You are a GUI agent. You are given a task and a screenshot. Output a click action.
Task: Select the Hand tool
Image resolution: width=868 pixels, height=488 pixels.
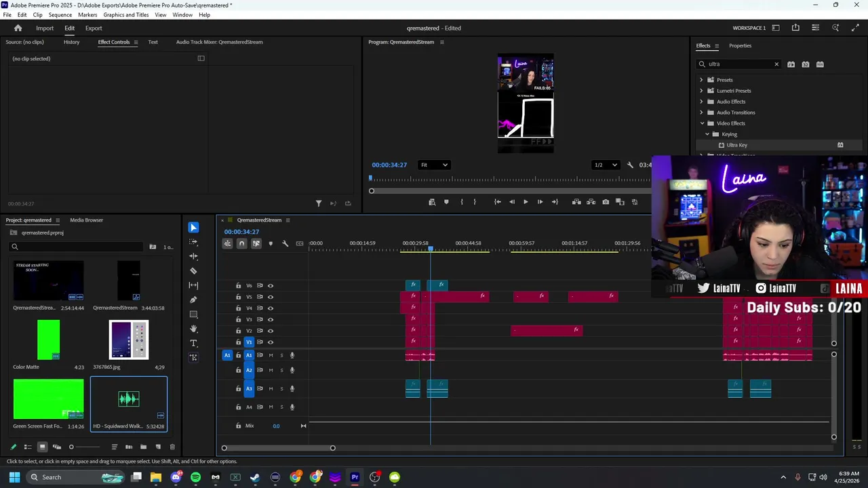pos(193,329)
